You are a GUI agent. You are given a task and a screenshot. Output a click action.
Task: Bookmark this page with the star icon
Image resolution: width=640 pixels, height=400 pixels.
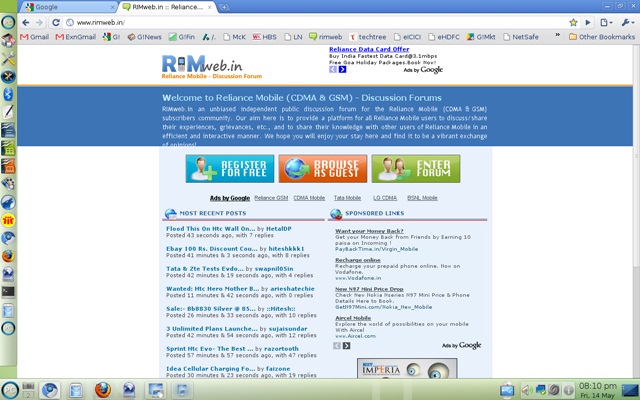point(573,22)
